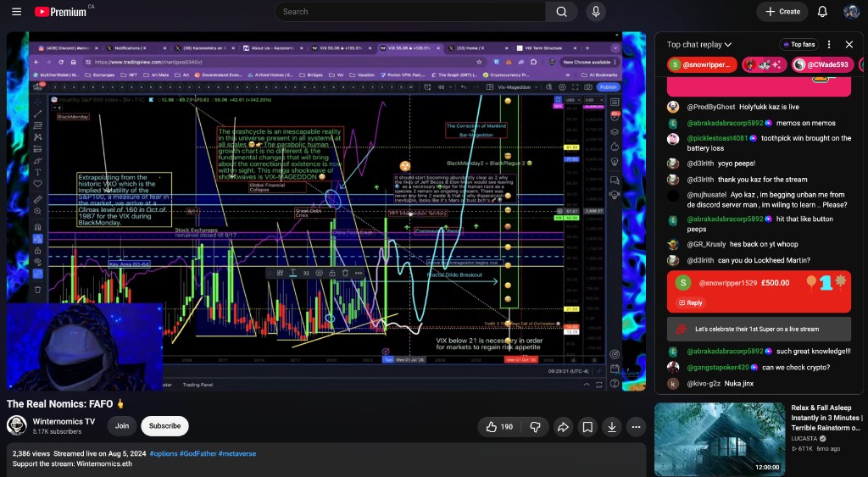The width and height of the screenshot is (868, 477).
Task: Select the heart icons tool in video
Action: 37,184
